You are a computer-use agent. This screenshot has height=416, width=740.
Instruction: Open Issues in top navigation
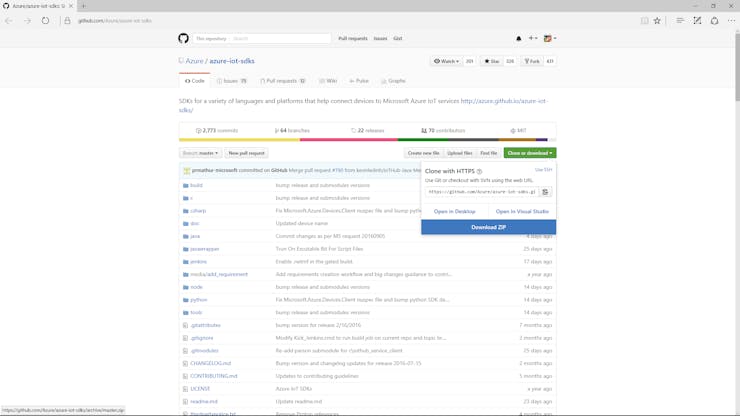coord(380,39)
